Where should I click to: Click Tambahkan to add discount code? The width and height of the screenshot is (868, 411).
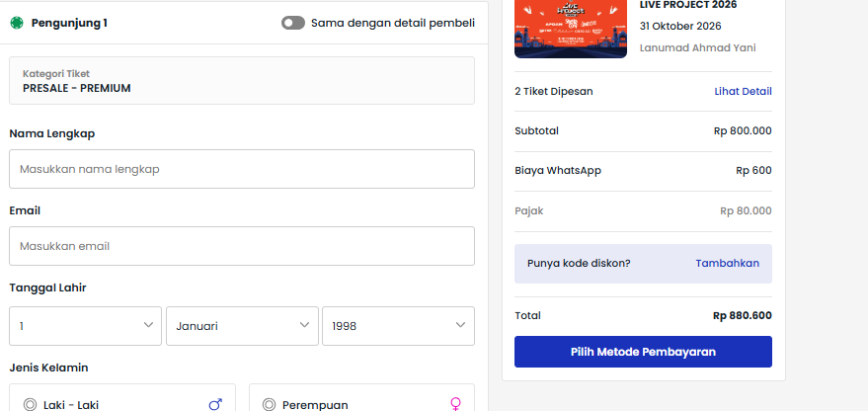tap(728, 263)
